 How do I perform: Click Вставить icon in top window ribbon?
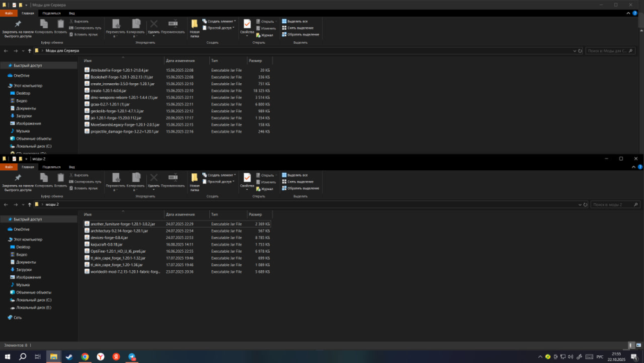coord(61,26)
